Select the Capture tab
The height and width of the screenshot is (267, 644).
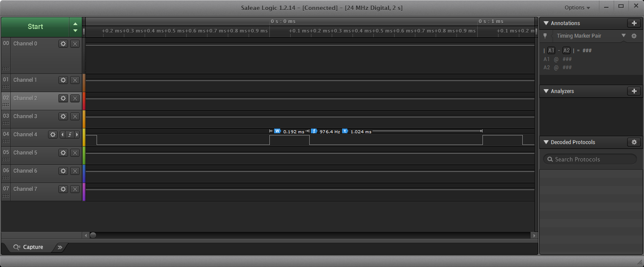point(29,247)
